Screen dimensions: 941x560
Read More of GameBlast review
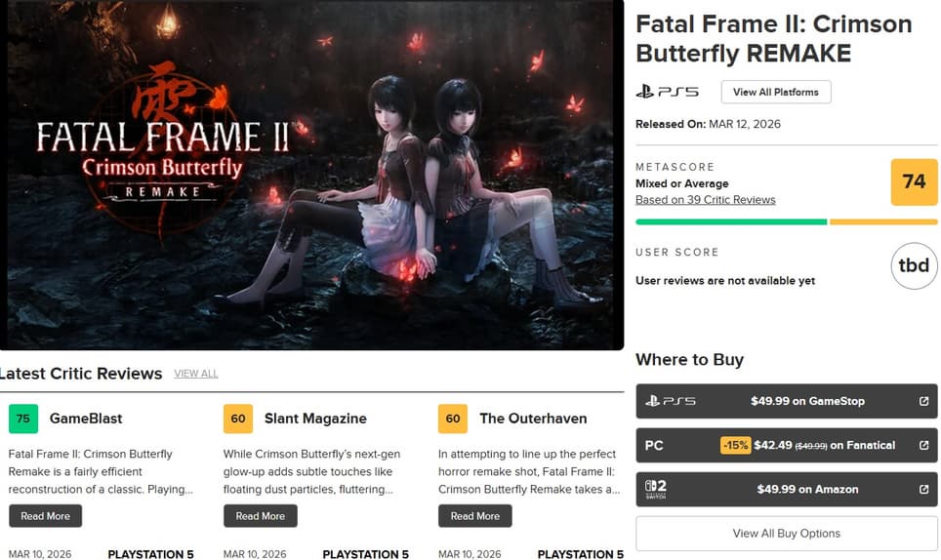(x=45, y=516)
